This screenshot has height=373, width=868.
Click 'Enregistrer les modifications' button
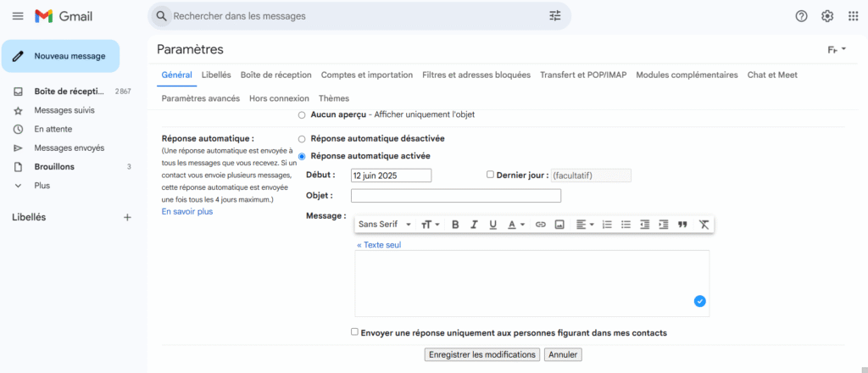click(x=481, y=354)
